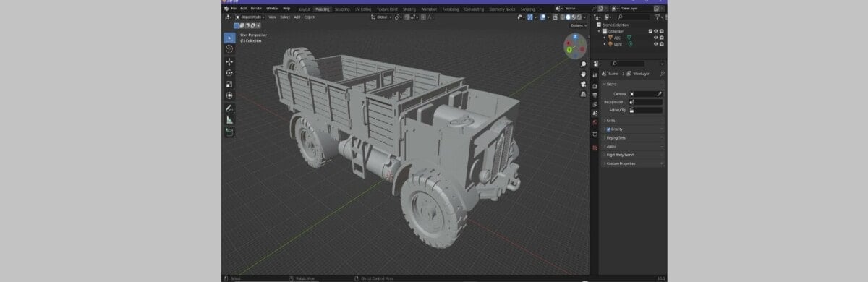868x282 pixels.
Task: Click the Camera field in the Scene panel
Action: pyautogui.click(x=646, y=94)
